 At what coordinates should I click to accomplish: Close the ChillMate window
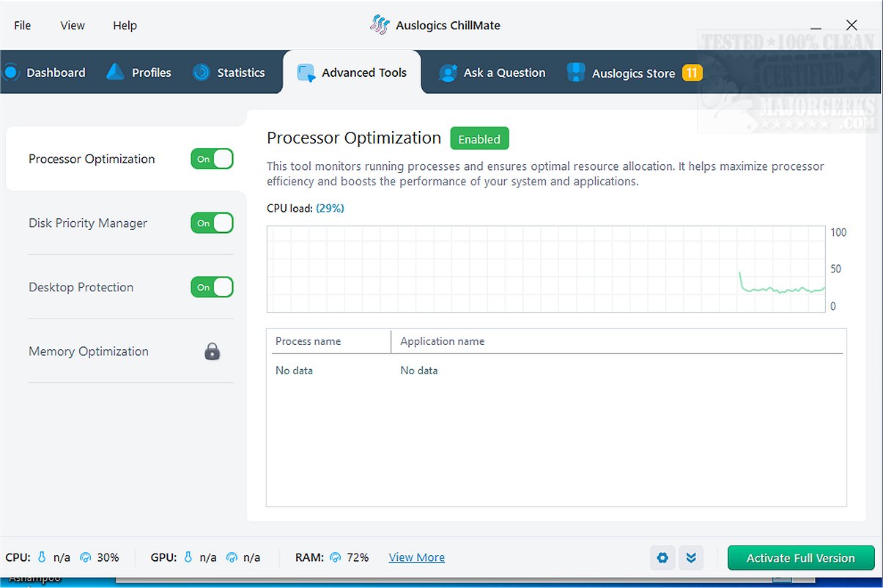(x=851, y=26)
